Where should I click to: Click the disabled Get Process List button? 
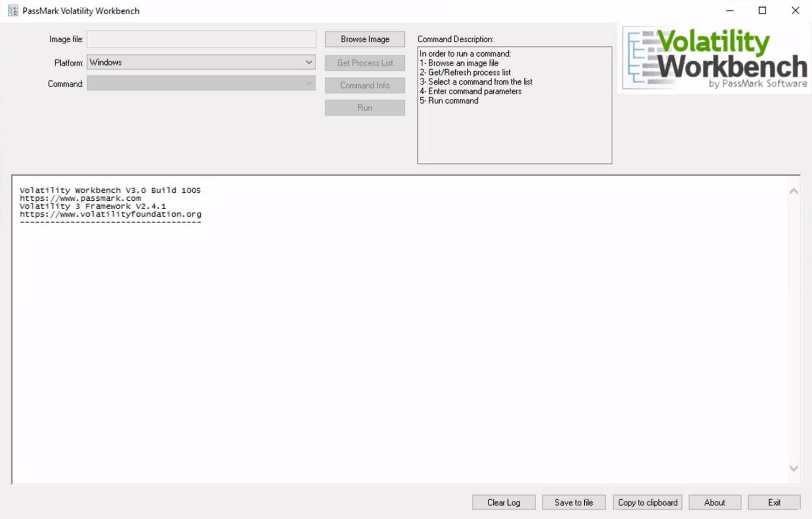pyautogui.click(x=365, y=63)
